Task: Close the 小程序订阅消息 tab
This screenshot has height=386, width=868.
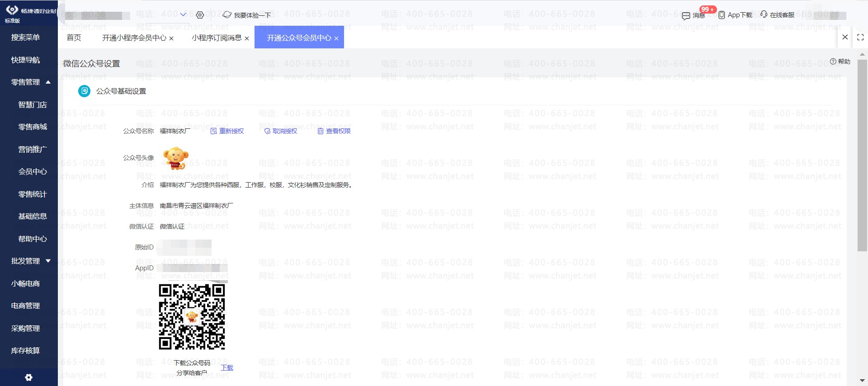Action: tap(247, 38)
